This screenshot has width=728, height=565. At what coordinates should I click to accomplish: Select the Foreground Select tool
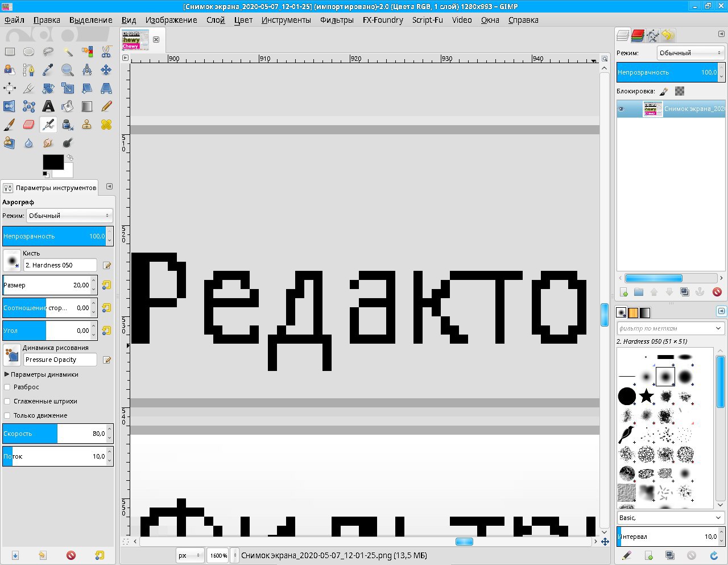tap(10, 70)
